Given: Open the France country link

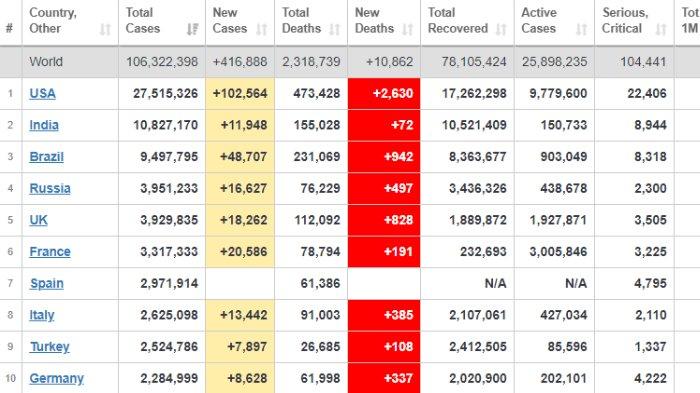Looking at the screenshot, I should click(50, 252).
